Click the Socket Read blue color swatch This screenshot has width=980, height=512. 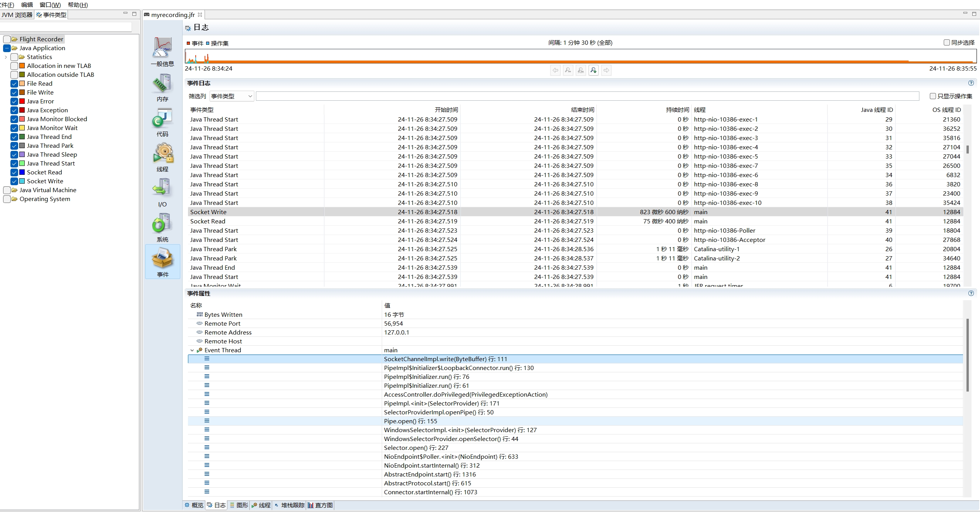click(x=22, y=172)
